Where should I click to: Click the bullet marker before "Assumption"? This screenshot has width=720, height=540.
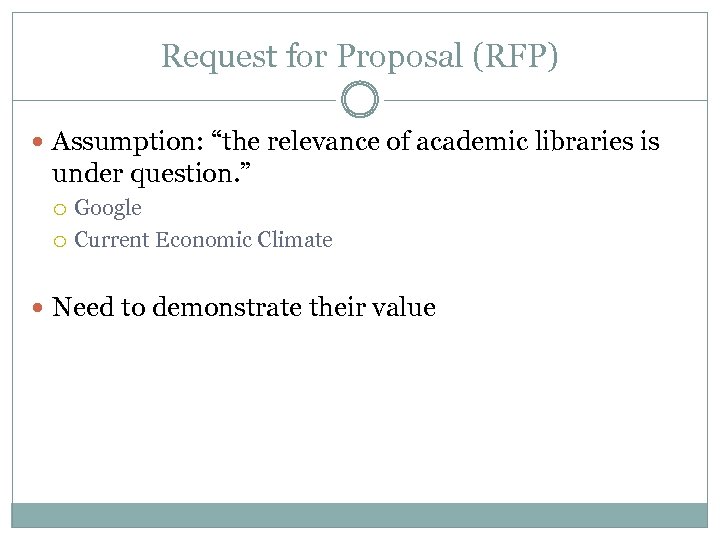39,143
